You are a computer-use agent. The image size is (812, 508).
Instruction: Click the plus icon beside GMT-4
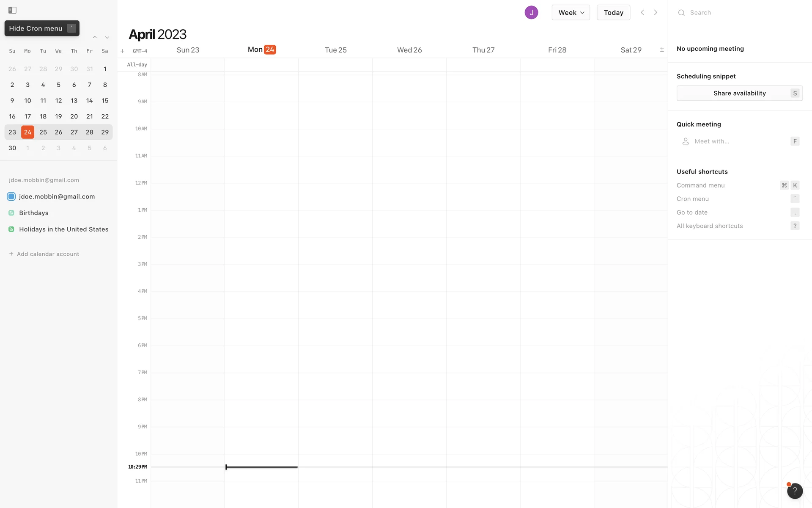tap(122, 51)
